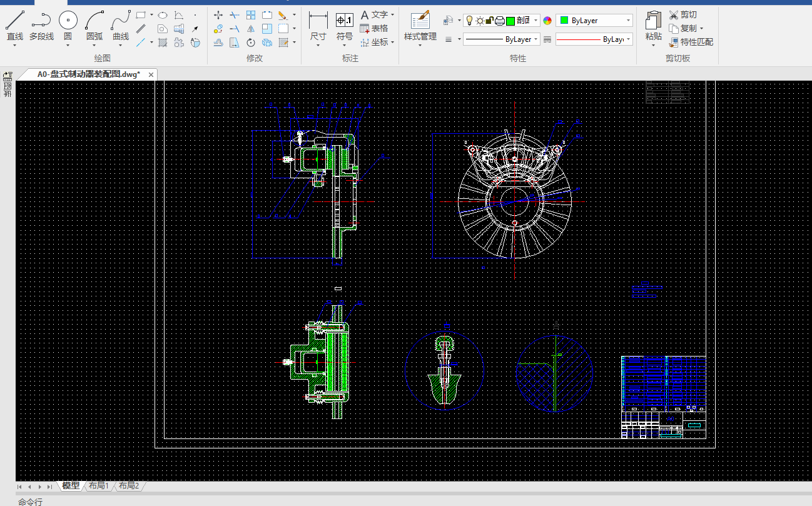Toggle layer on/off light bulb

pyautogui.click(x=470, y=21)
